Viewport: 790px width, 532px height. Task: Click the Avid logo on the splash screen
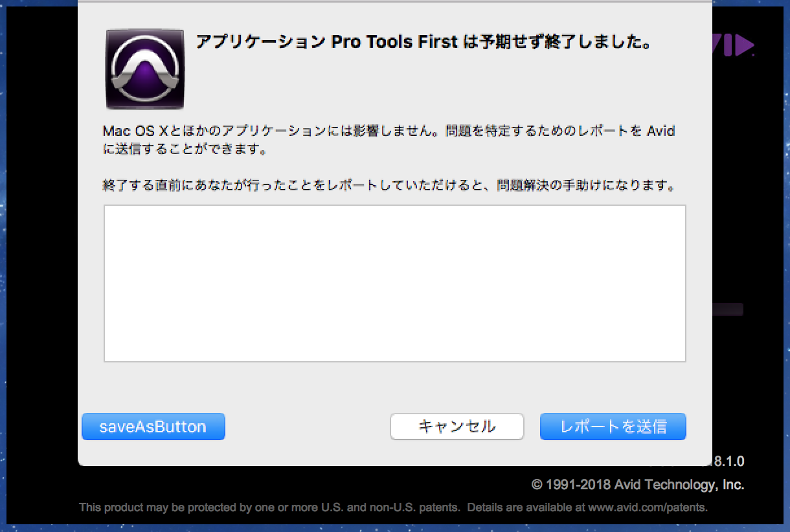[734, 46]
